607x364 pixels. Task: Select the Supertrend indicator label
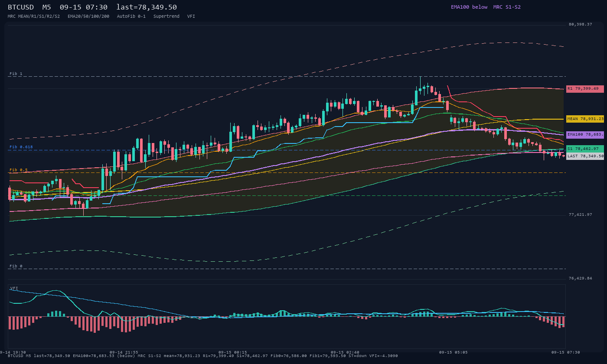tap(166, 16)
